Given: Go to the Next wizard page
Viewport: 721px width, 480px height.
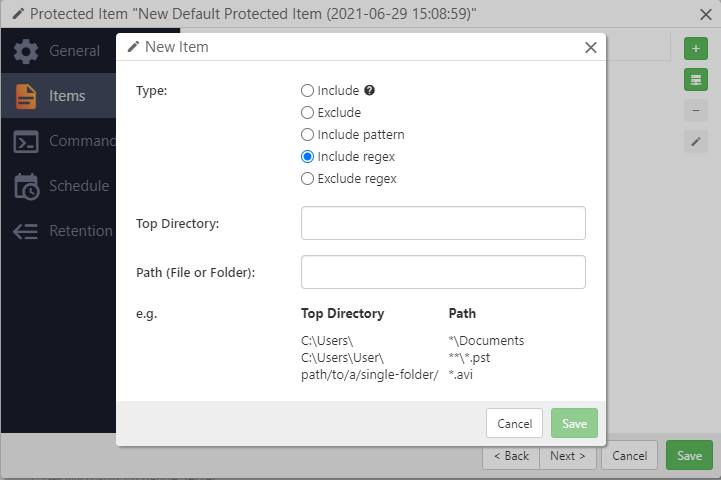Looking at the screenshot, I should point(568,455).
